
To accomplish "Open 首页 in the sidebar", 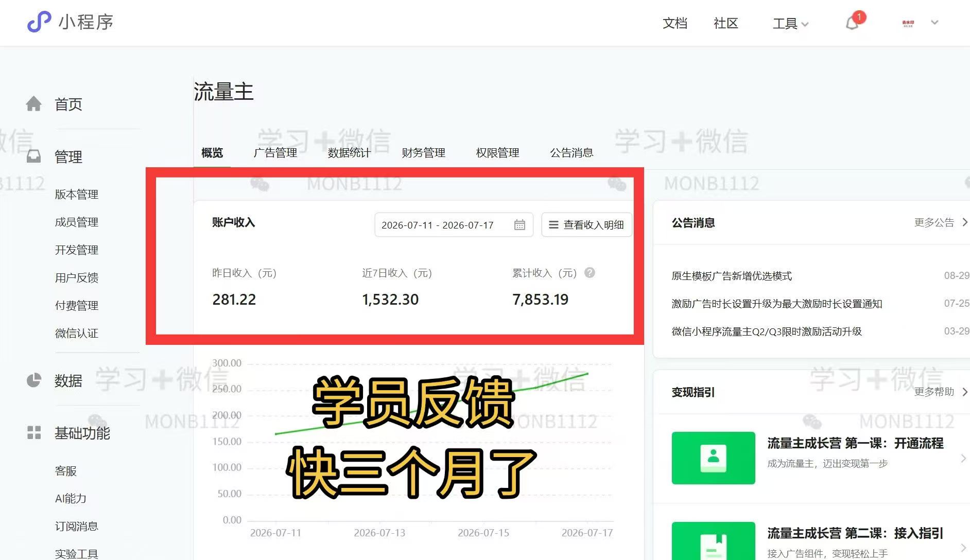I will click(68, 104).
